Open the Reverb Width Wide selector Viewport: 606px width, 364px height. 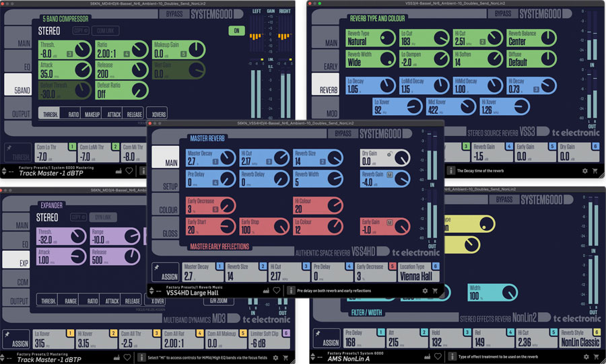[x=370, y=59]
